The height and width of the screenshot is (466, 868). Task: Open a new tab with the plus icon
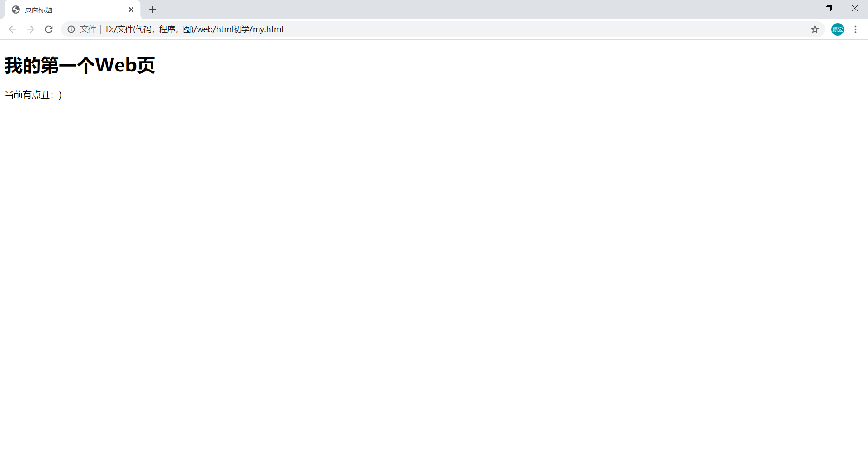tap(152, 9)
